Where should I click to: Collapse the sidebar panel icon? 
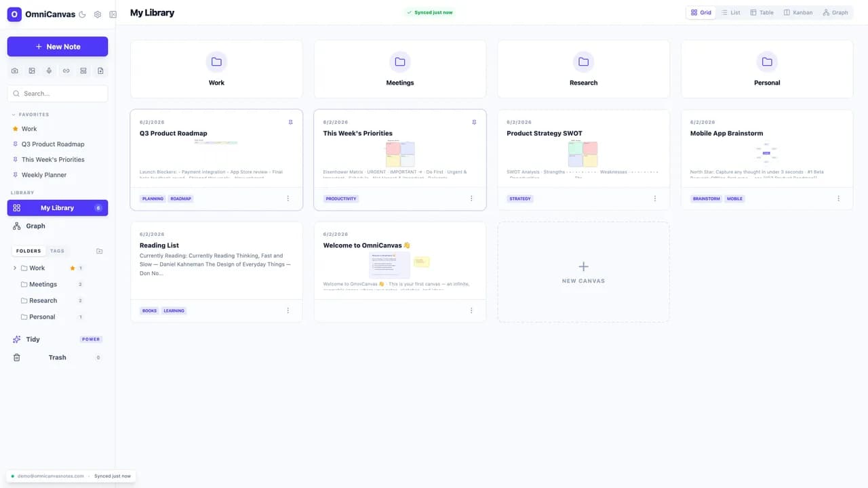(x=113, y=14)
